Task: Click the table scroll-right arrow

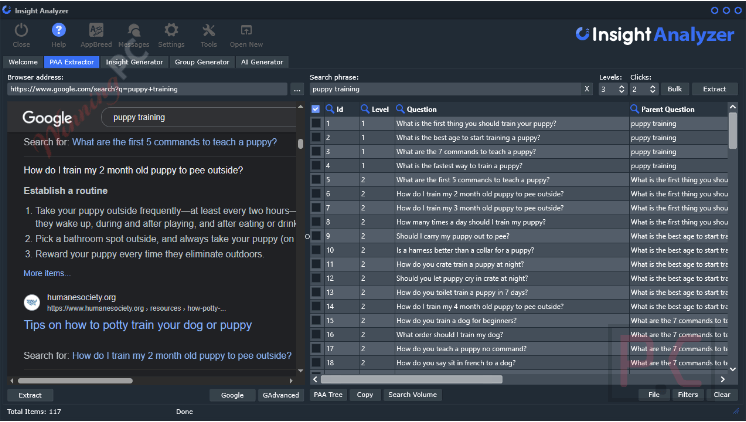Action: click(722, 379)
